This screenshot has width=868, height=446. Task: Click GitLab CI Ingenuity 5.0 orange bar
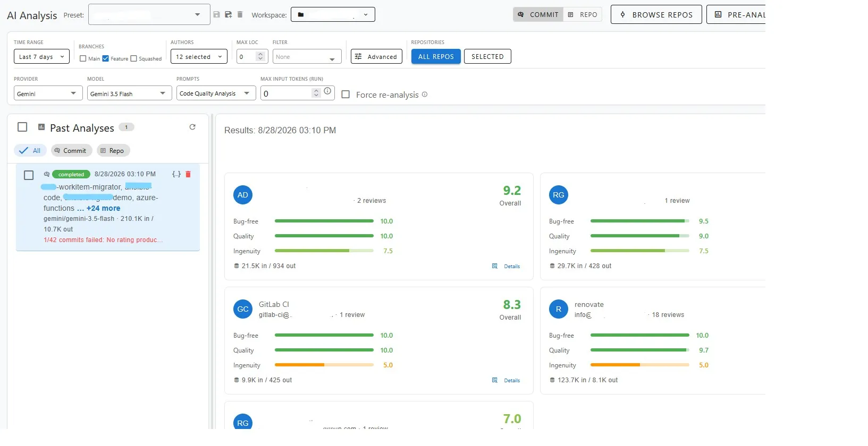[x=324, y=365]
